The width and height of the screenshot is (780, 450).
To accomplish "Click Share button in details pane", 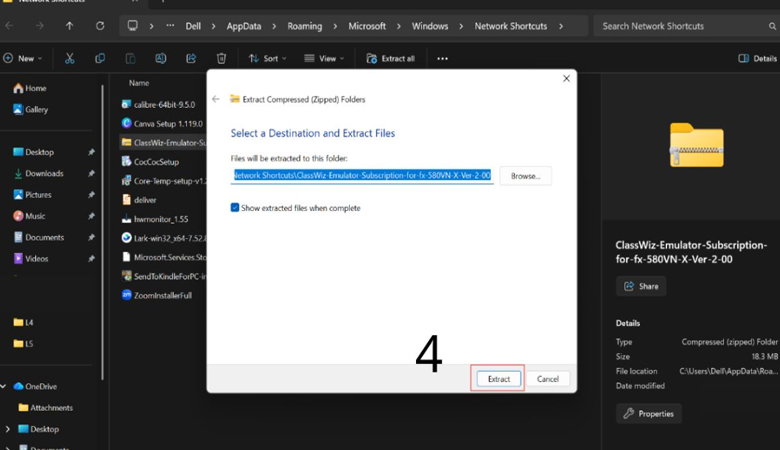I will point(641,286).
